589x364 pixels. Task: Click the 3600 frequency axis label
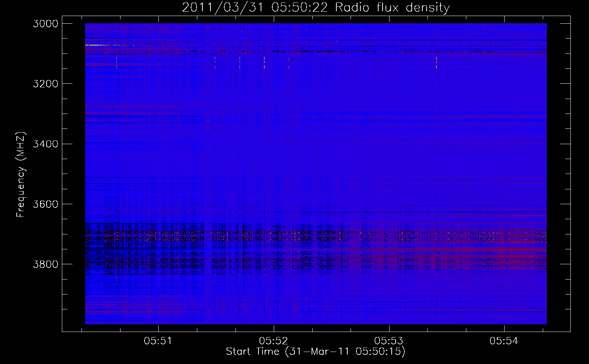pos(46,204)
